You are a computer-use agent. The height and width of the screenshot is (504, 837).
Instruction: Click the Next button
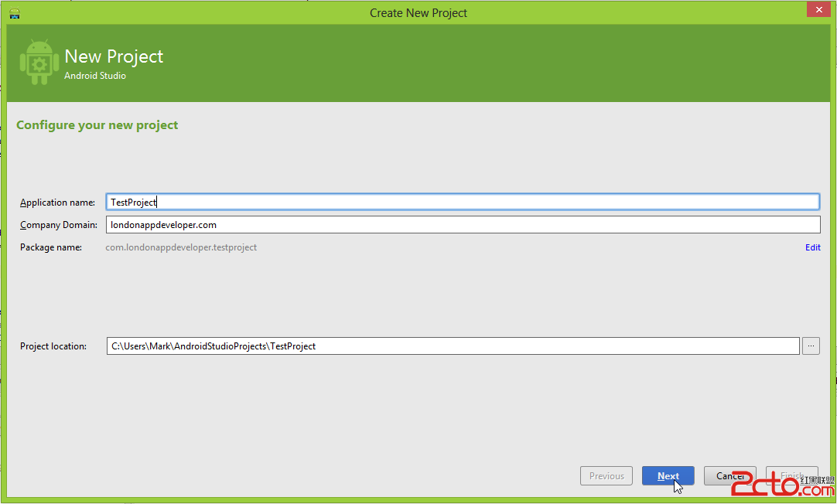(x=668, y=475)
